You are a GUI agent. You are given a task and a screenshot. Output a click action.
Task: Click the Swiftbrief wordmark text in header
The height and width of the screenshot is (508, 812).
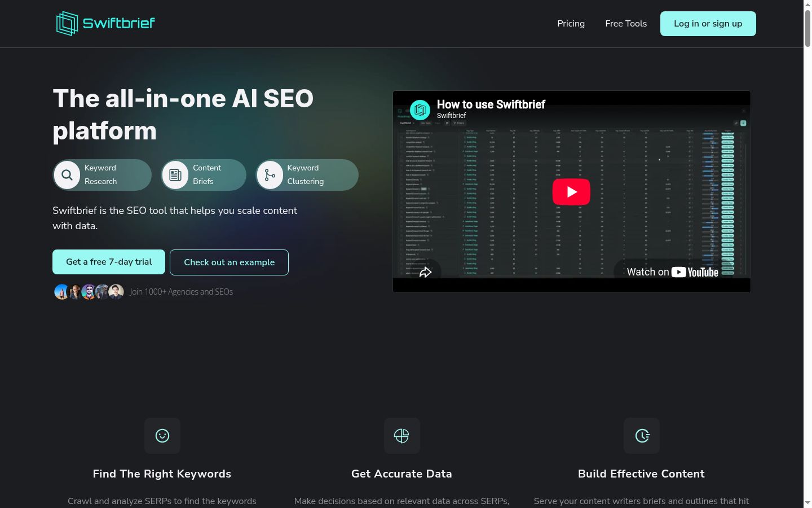pos(118,23)
